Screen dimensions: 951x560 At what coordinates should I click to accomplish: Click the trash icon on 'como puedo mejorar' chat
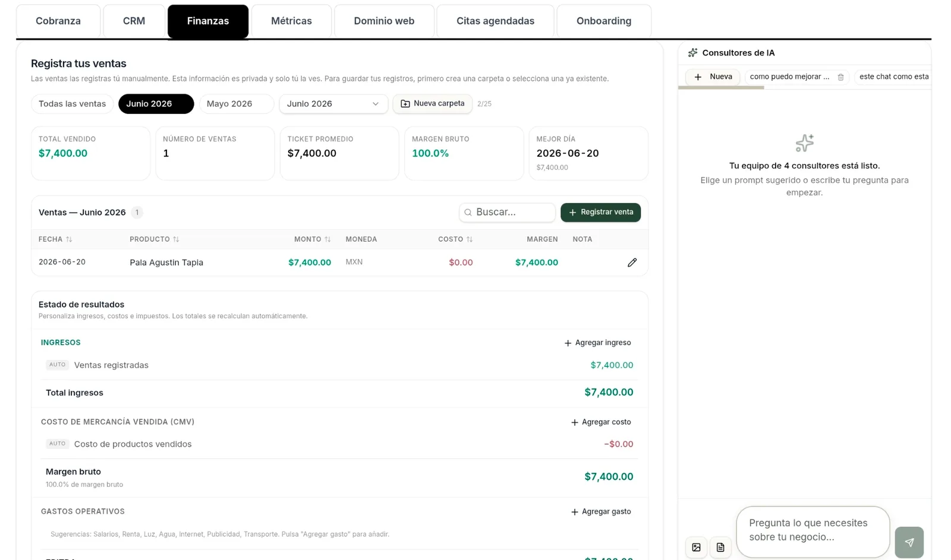(840, 77)
